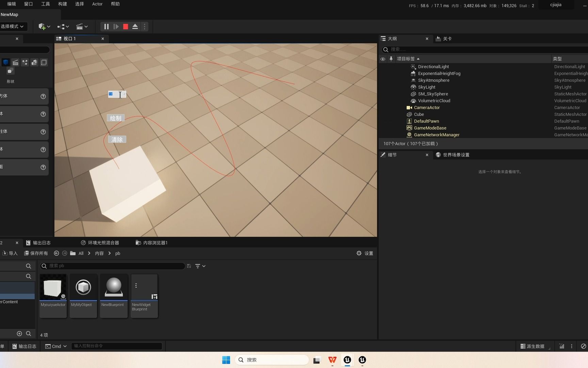Click the 清除 button in the viewport

coord(117,139)
